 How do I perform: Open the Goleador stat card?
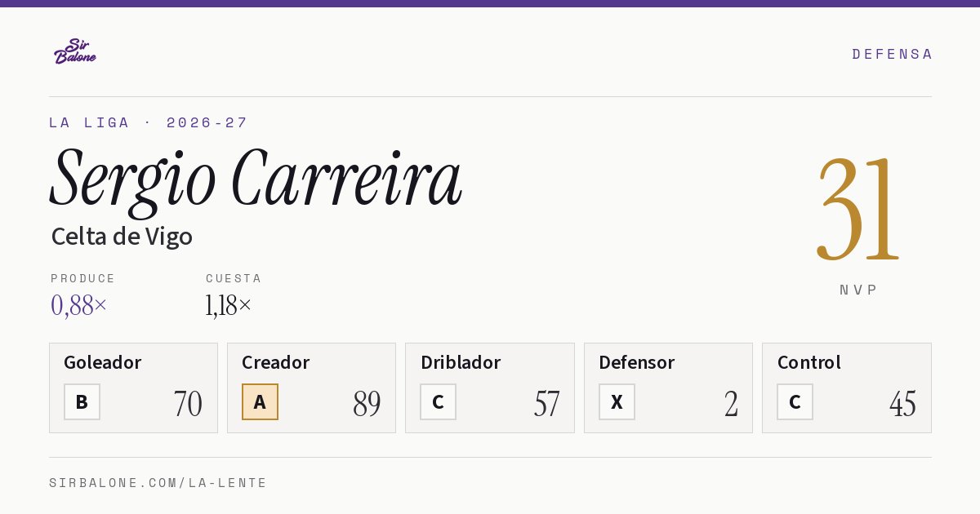coord(133,388)
